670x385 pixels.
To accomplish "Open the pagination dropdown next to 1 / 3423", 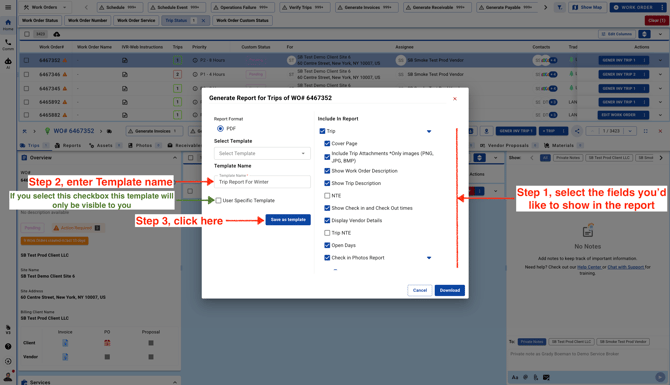I will 630,131.
